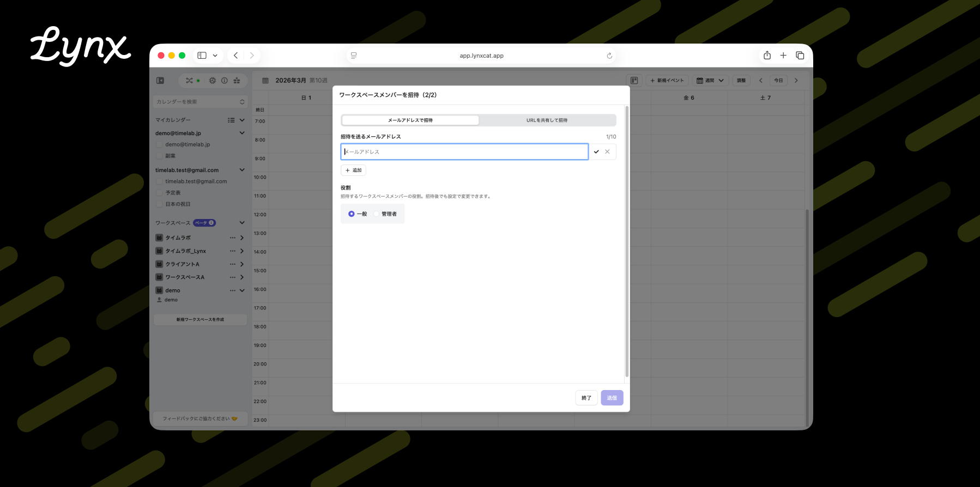Click the site settings icon in address bar

tap(354, 56)
